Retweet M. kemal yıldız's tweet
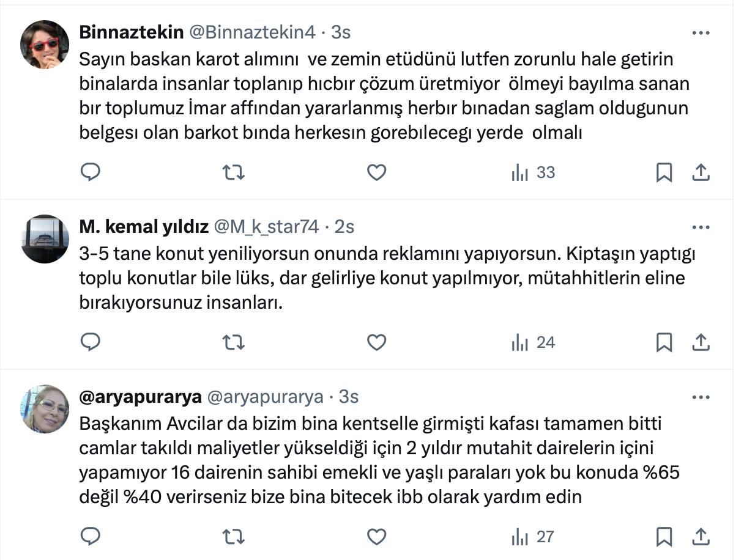The width and height of the screenshot is (744, 560). coord(233,343)
